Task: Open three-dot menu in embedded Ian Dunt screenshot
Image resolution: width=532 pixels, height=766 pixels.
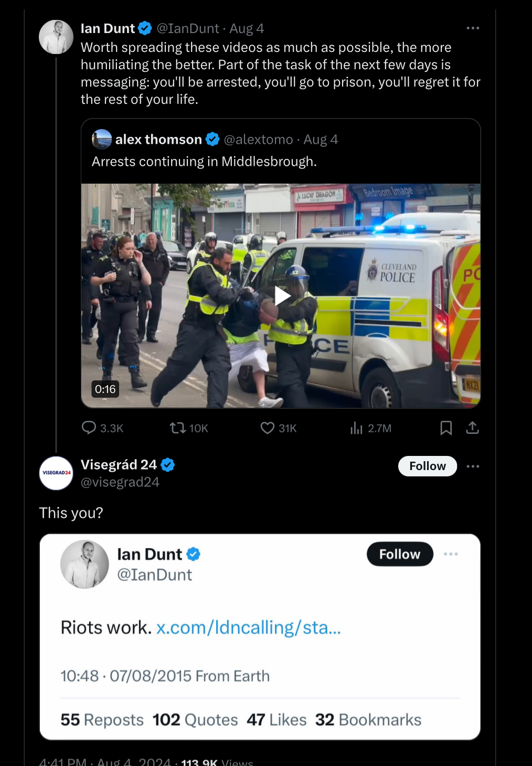Action: (451, 554)
